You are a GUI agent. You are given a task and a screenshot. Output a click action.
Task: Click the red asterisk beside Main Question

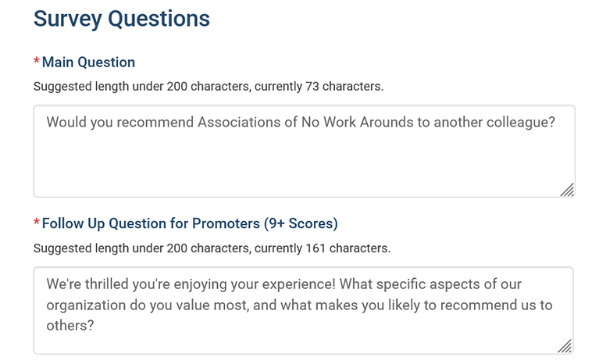(37, 63)
